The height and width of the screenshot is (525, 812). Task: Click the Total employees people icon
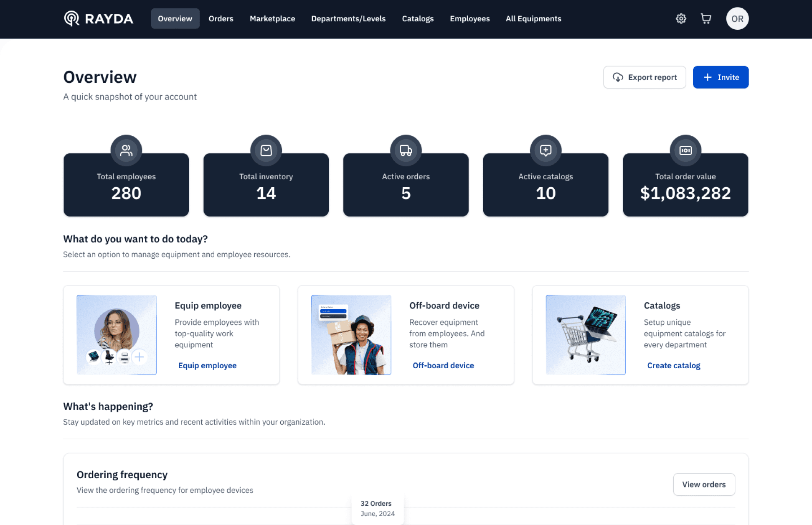point(126,150)
